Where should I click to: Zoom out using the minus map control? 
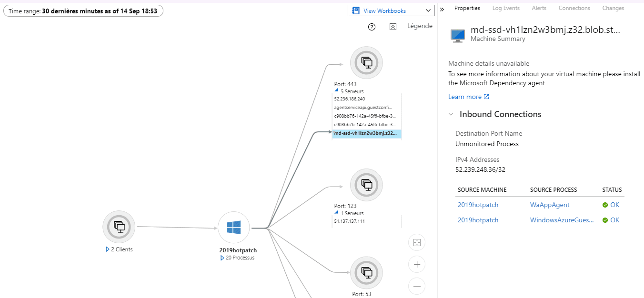pyautogui.click(x=417, y=286)
